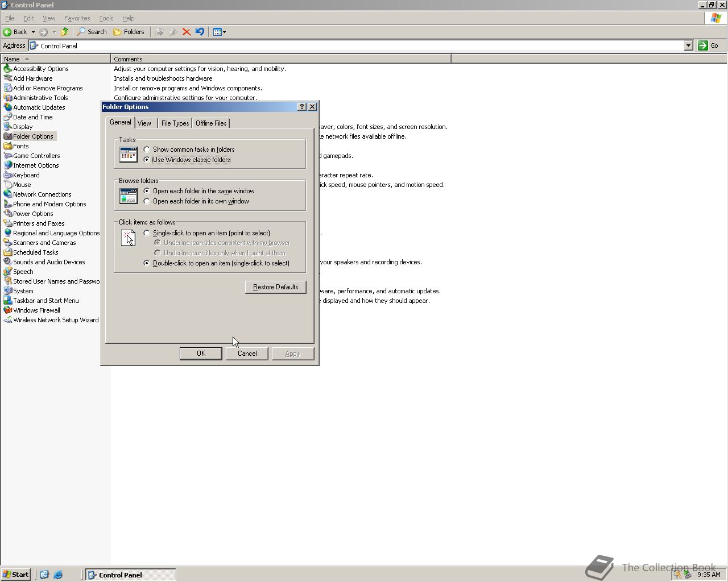Open Sounds and Audio Devices icon
This screenshot has width=728, height=582.
tap(8, 262)
